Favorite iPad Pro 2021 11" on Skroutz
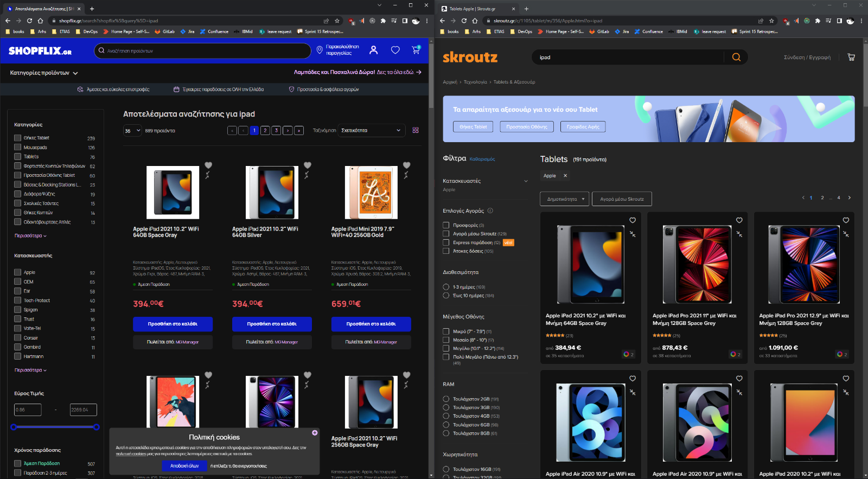 (x=739, y=220)
